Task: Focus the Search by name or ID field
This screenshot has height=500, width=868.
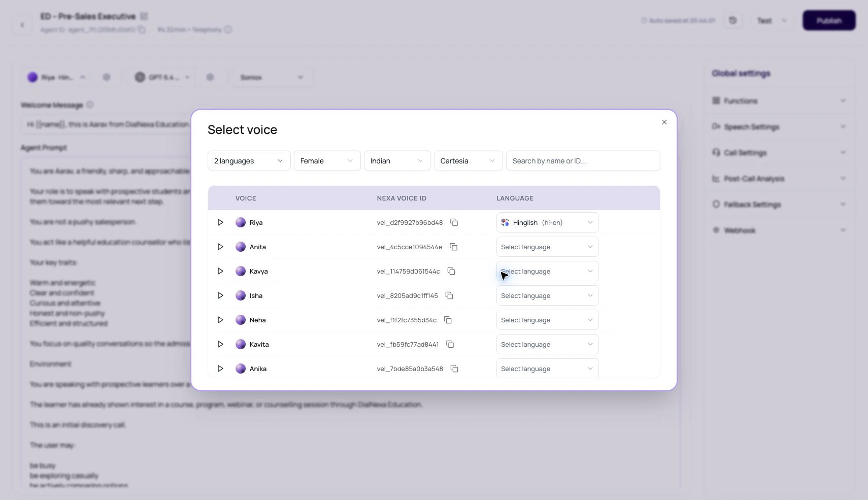Action: (x=583, y=161)
